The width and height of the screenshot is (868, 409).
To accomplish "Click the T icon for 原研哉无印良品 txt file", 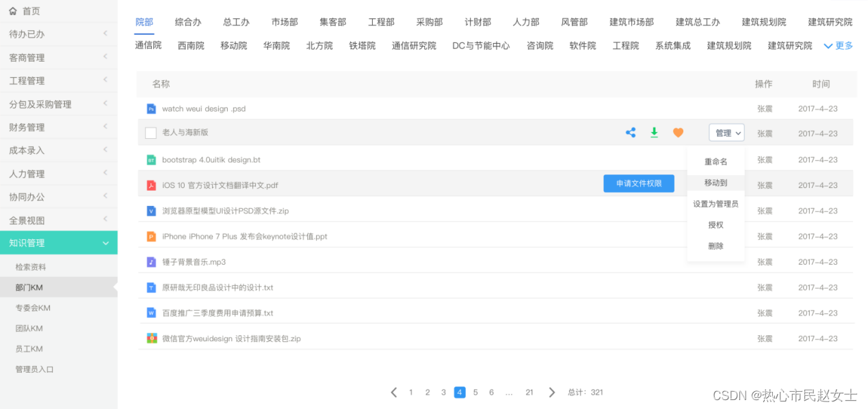I will (x=151, y=287).
